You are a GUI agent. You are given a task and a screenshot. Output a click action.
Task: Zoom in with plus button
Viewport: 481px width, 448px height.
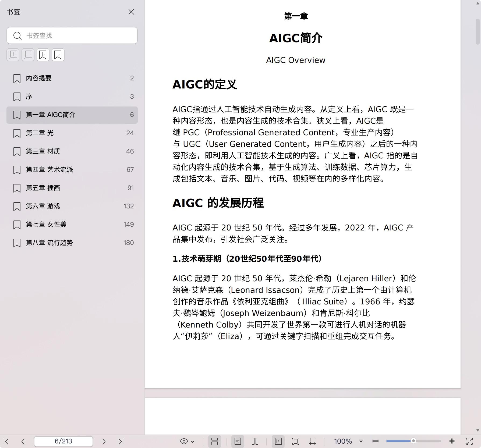coord(452,441)
